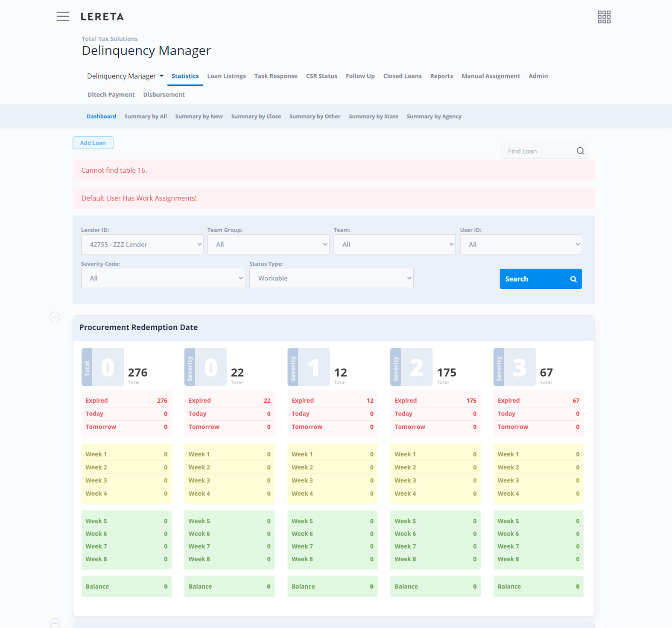Screen dimensions: 672x628
Task: Collapse the Procurement Redemption Date panel
Action: [x=55, y=317]
